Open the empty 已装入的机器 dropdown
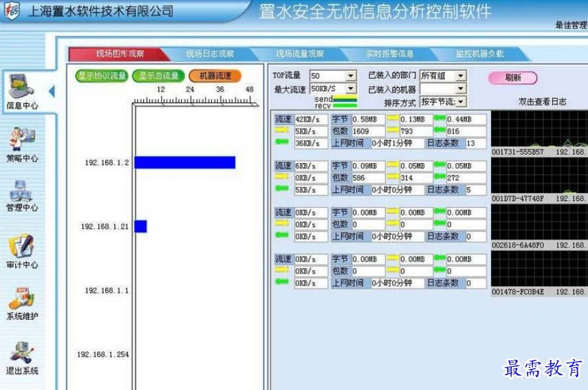This screenshot has height=390, width=588. pos(443,89)
